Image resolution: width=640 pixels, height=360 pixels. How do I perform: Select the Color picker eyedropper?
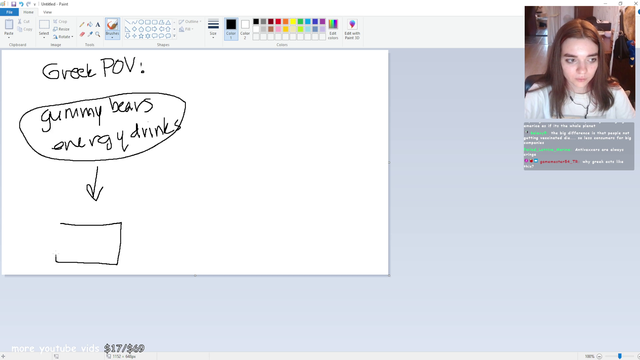(90, 34)
